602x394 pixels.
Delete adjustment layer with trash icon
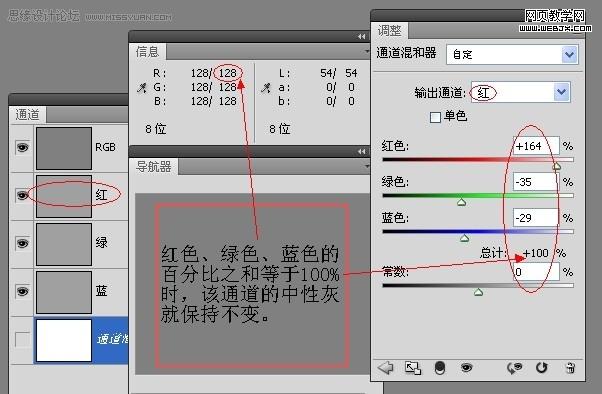[x=571, y=368]
